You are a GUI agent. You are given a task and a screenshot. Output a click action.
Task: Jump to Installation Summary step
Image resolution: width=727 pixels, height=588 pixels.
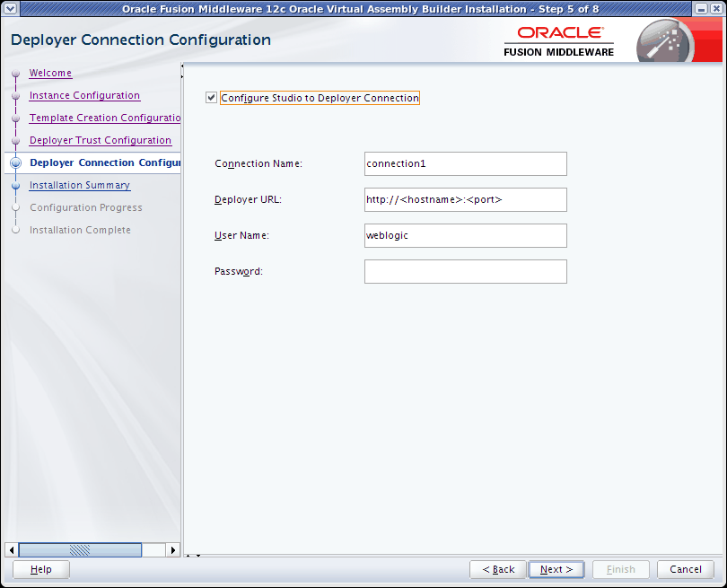80,185
